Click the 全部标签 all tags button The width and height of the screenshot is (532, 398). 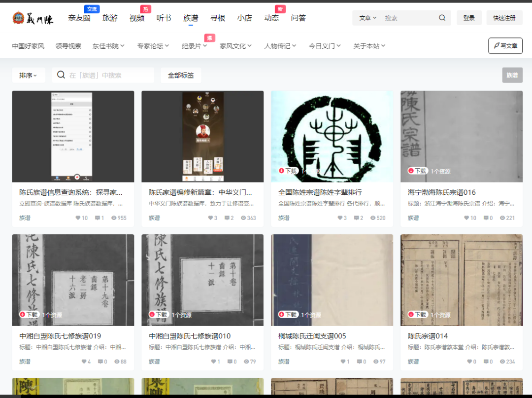[x=181, y=75]
